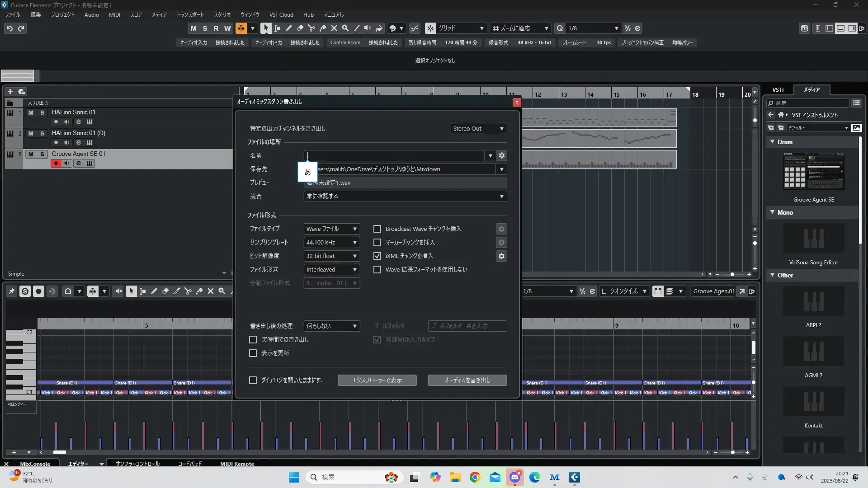Enable the real-time export checkbox
This screenshot has width=868, height=488.
pos(253,339)
